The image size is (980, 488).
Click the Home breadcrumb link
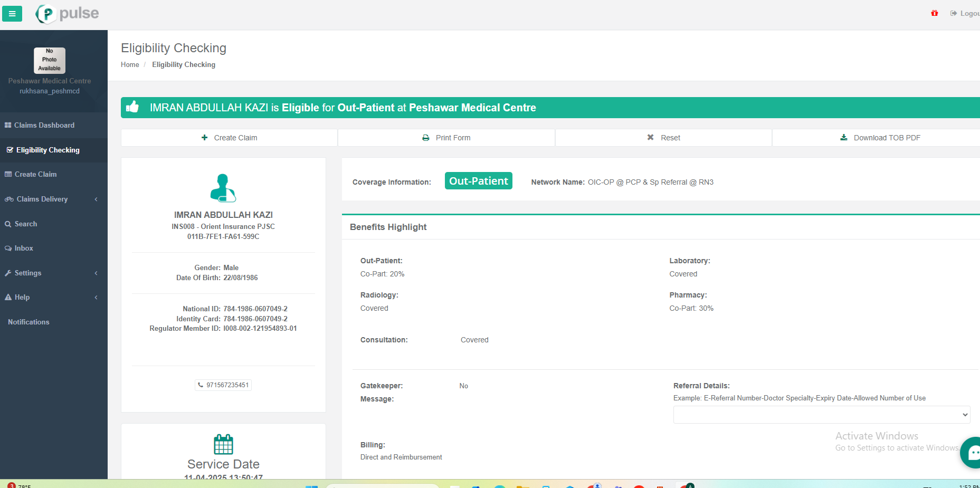tap(130, 64)
